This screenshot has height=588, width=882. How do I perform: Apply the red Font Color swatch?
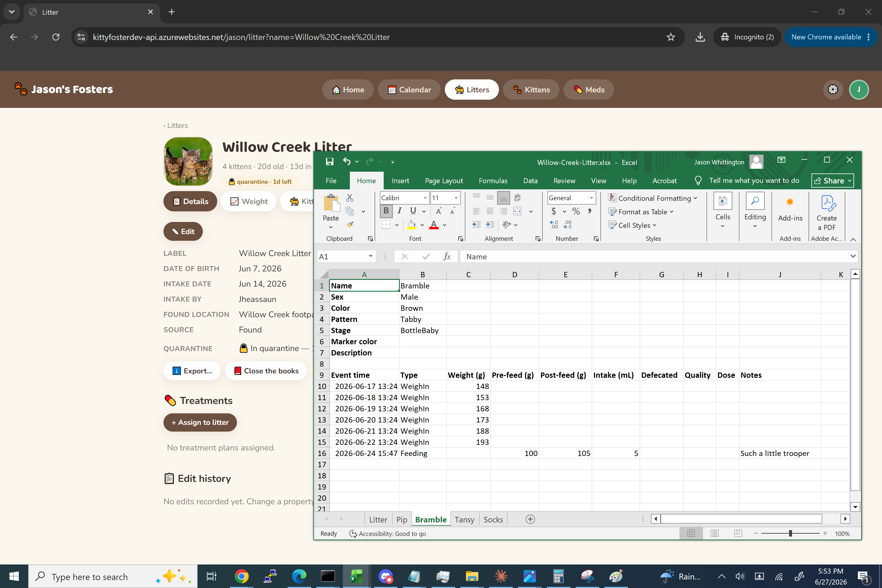click(434, 225)
